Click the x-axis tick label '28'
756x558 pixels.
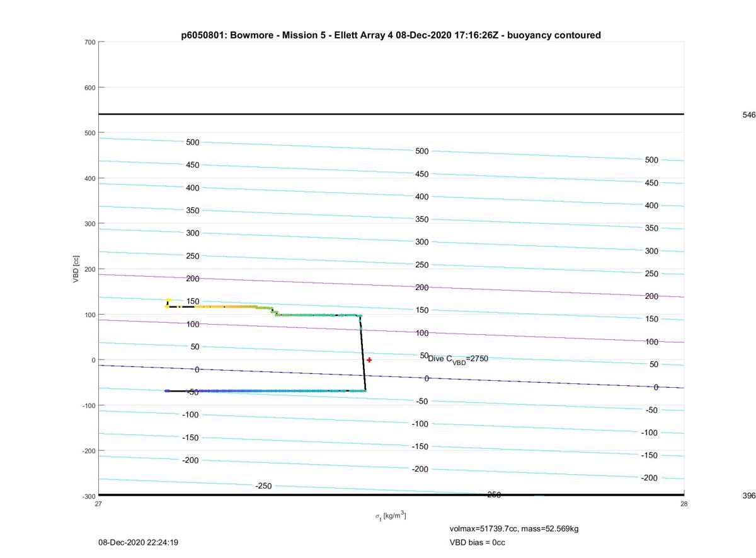tap(684, 504)
